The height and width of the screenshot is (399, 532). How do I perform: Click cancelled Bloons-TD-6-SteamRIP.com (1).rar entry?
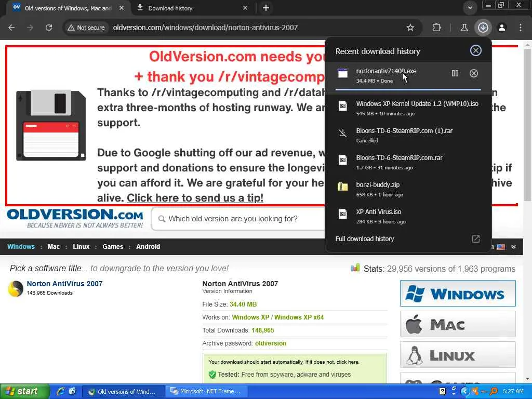point(408,136)
